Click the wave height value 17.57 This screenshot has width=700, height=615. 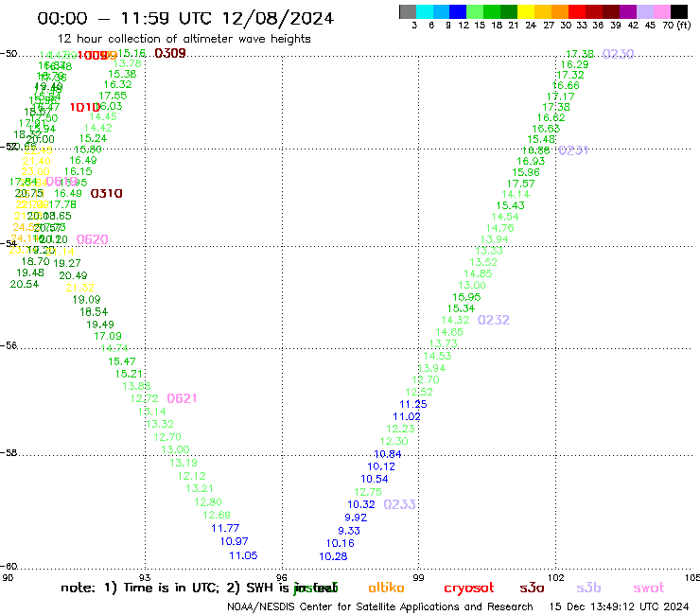click(520, 184)
